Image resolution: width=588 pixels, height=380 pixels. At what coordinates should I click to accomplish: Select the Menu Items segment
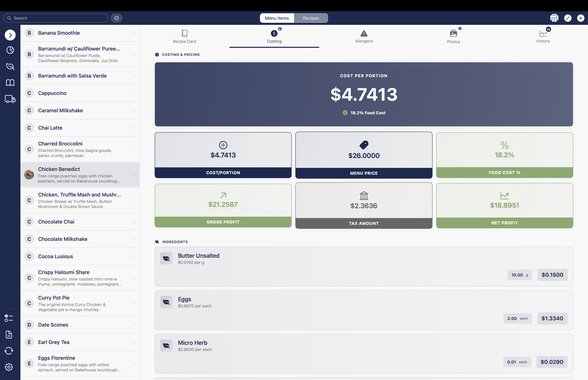(x=277, y=18)
